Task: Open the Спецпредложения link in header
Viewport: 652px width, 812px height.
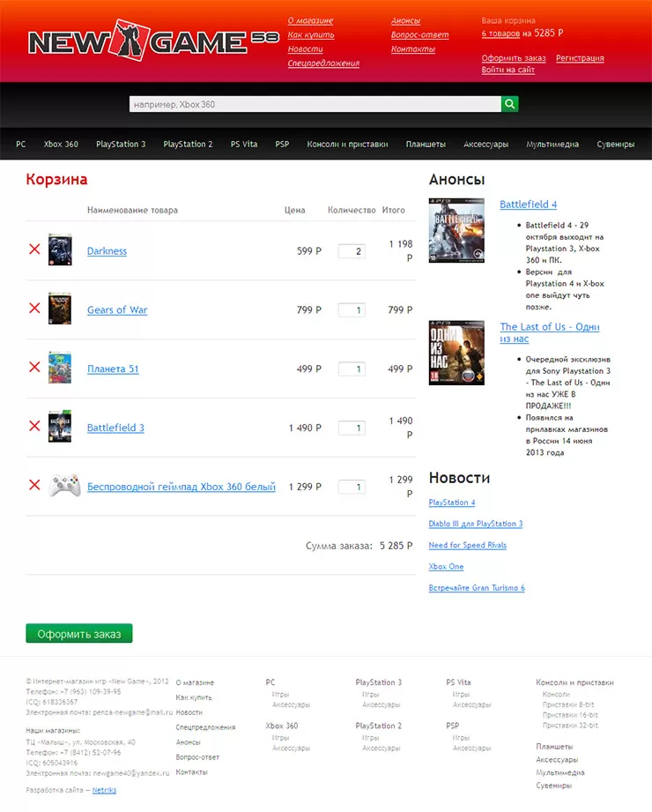Action: [323, 63]
